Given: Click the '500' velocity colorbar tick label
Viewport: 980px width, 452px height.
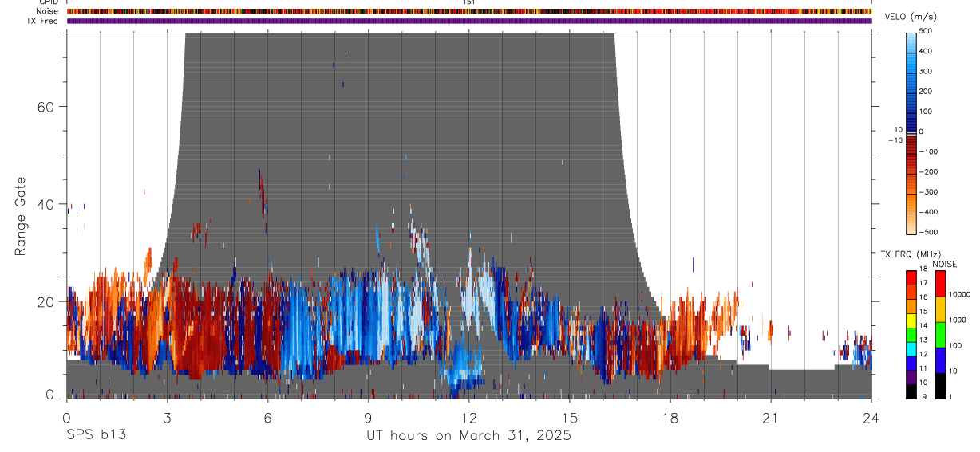Looking at the screenshot, I should 927,31.
